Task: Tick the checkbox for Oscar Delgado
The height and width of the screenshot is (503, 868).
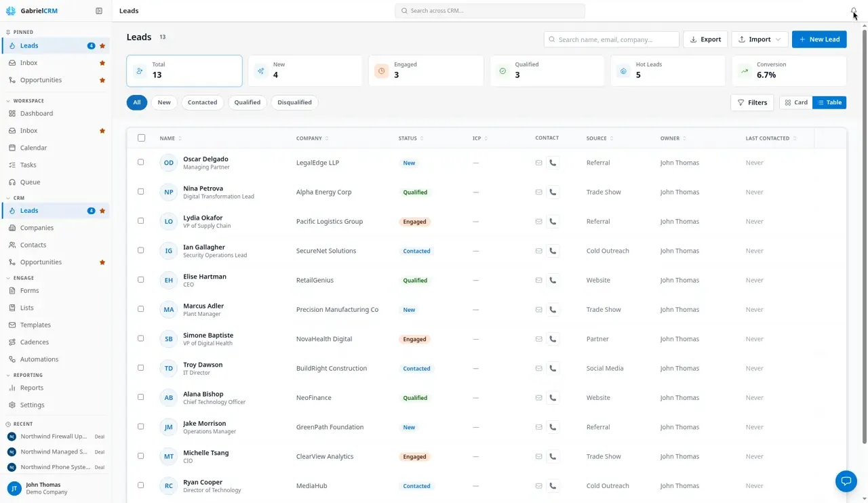Action: [141, 163]
